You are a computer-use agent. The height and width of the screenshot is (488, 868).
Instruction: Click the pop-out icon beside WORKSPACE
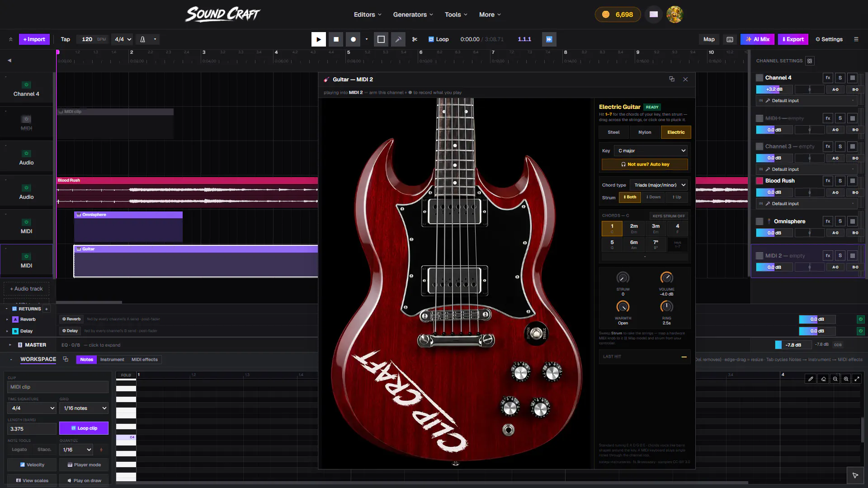point(66,359)
